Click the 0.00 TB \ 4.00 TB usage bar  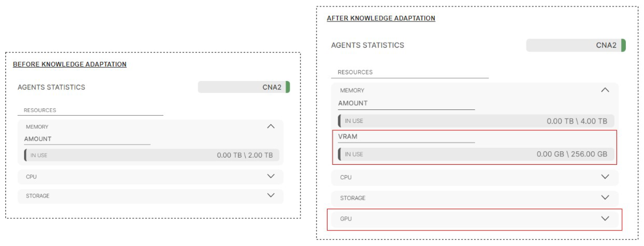coord(476,121)
